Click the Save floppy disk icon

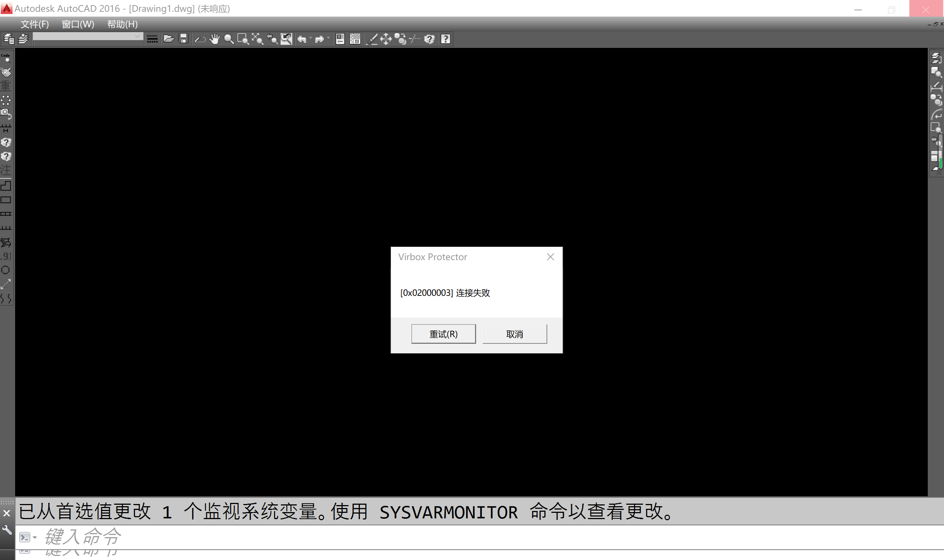(x=184, y=39)
